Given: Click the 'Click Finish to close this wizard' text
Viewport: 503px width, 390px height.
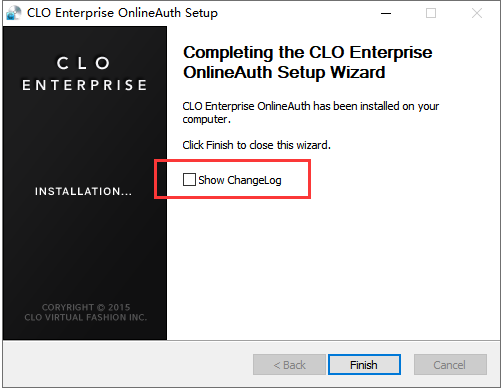Looking at the screenshot, I should click(256, 145).
